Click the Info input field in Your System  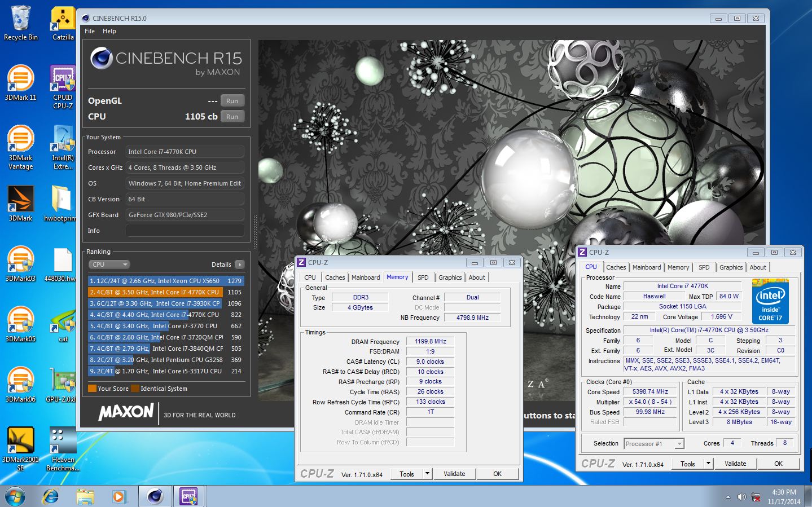[x=185, y=231]
